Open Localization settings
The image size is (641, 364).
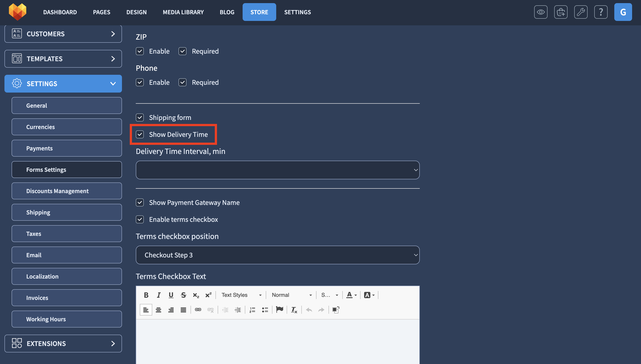(x=67, y=277)
